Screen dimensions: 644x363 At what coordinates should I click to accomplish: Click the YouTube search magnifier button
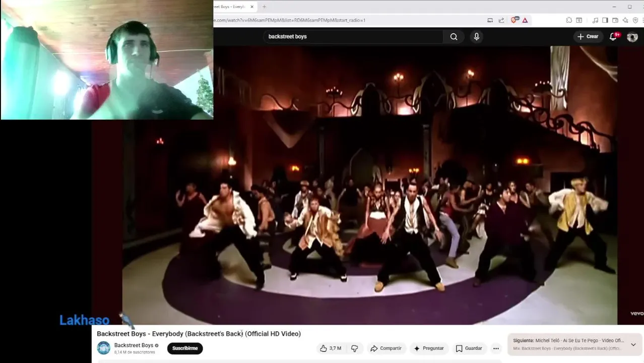point(454,36)
